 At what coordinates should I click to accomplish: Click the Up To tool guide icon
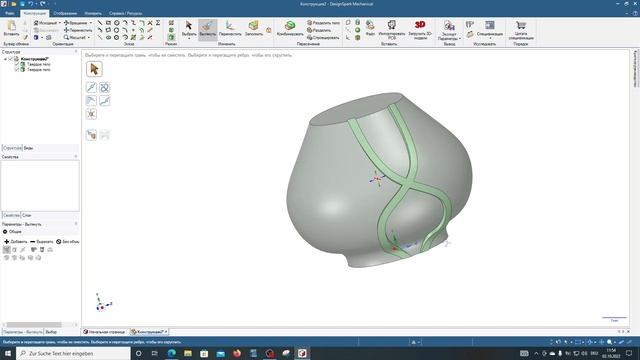click(x=91, y=135)
